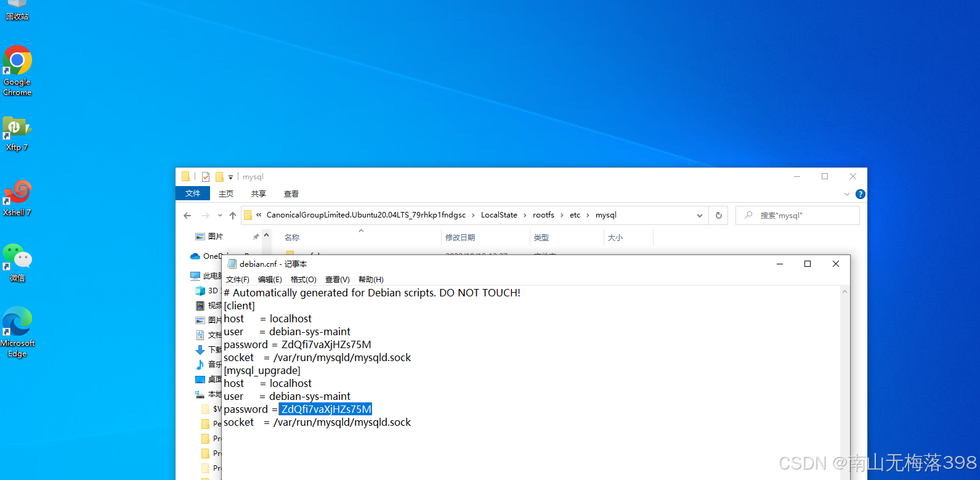Launch WeChat (微信) from desktop
The height and width of the screenshot is (480, 980).
coord(17,263)
